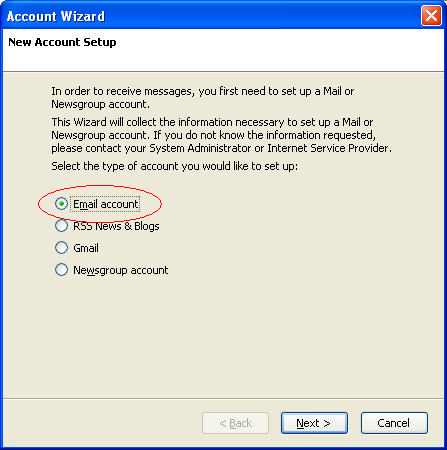Select the Newsgroup account radio circle
Viewport: 447px width, 450px height.
(61, 270)
